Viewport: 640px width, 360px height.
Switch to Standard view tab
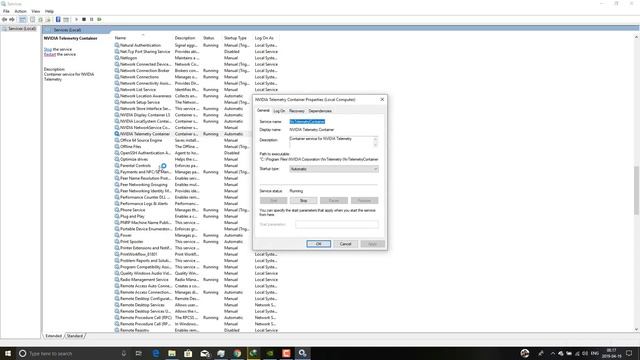(x=75, y=336)
